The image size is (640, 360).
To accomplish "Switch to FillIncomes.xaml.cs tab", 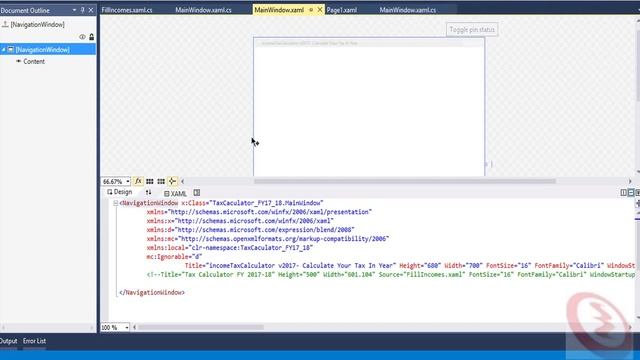I will (127, 10).
